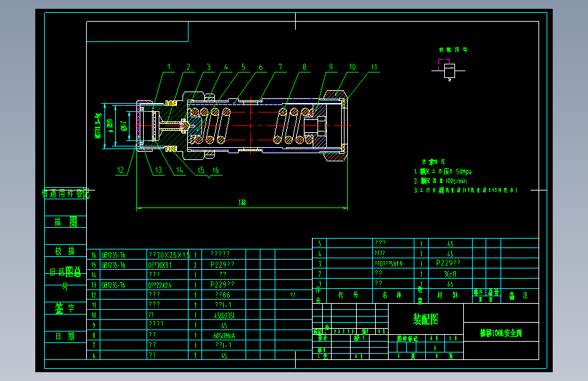Screen dimensions: 588x381
Task: Select balloon callout number 16 below the valve
Action: click(215, 170)
